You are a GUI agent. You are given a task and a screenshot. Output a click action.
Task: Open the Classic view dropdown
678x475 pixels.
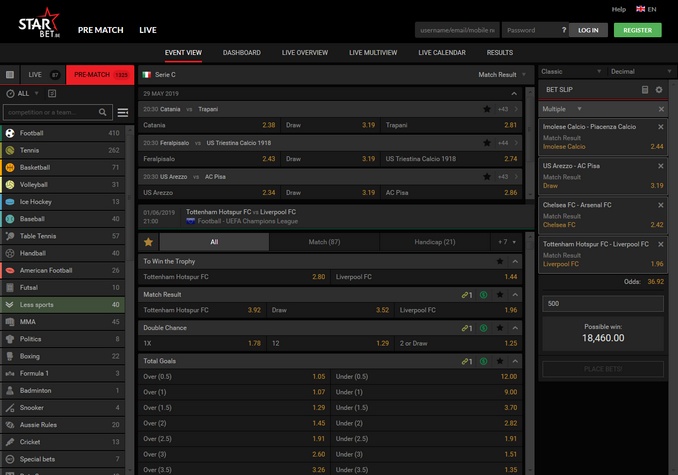[x=571, y=71]
